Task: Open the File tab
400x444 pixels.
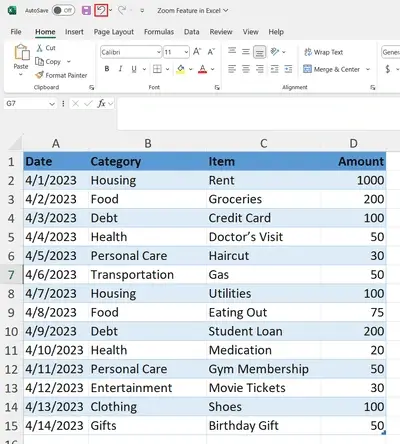Action: tap(16, 32)
